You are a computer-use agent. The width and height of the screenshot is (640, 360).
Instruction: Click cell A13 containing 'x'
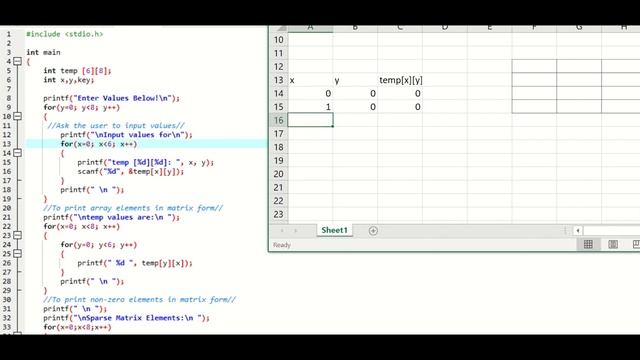point(310,80)
